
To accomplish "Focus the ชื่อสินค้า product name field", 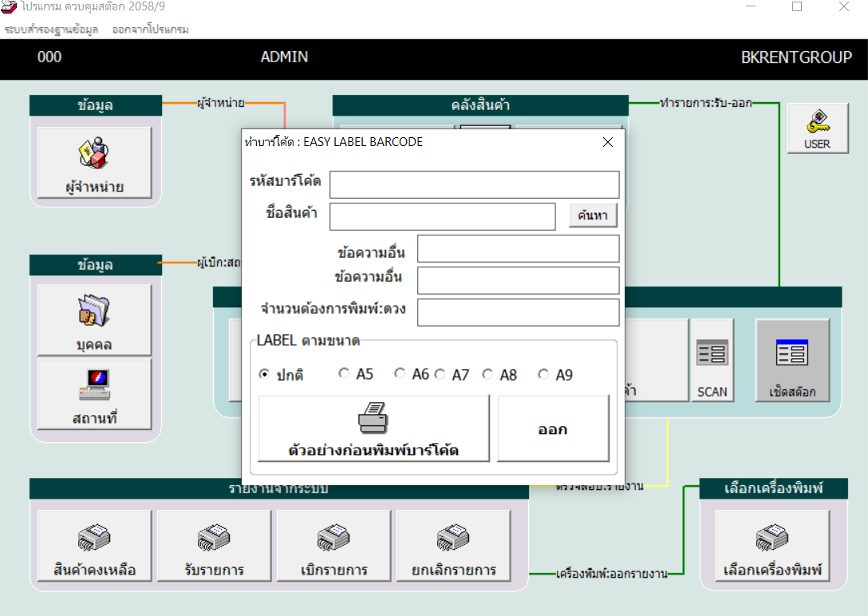I will [x=442, y=216].
